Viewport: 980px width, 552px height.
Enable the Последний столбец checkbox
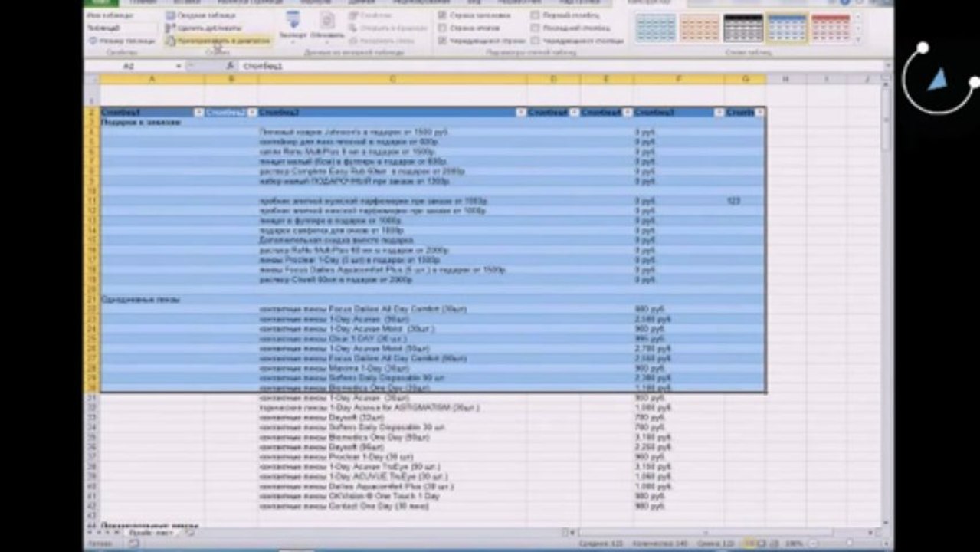click(x=535, y=28)
